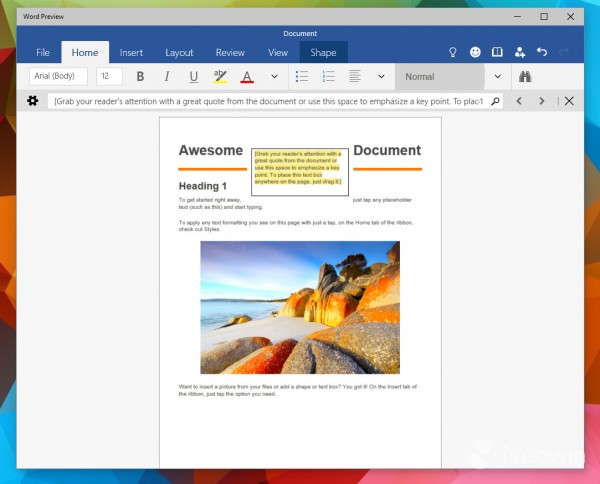The image size is (600, 484).
Task: Open the Insert tab
Action: click(131, 52)
